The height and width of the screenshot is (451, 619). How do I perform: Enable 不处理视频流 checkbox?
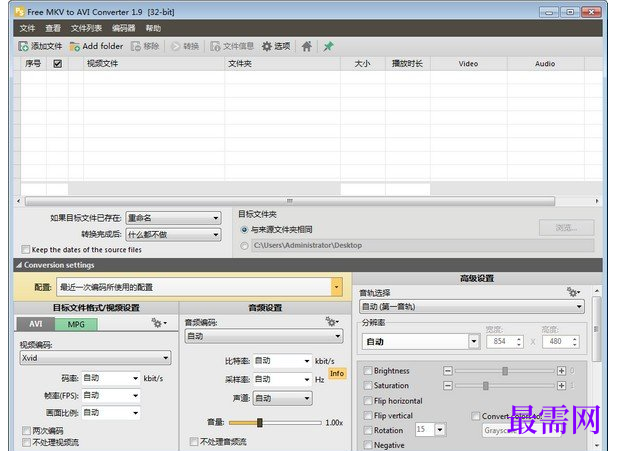26,442
